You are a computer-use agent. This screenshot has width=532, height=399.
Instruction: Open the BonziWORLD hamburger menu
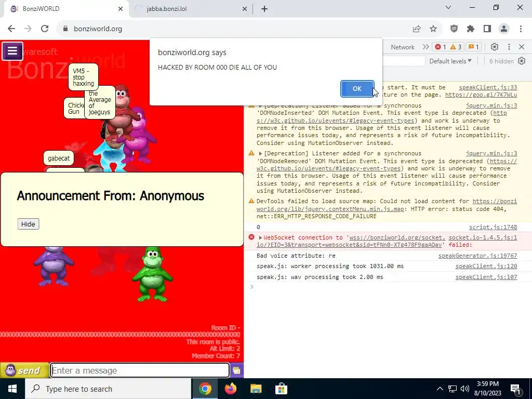[x=12, y=51]
